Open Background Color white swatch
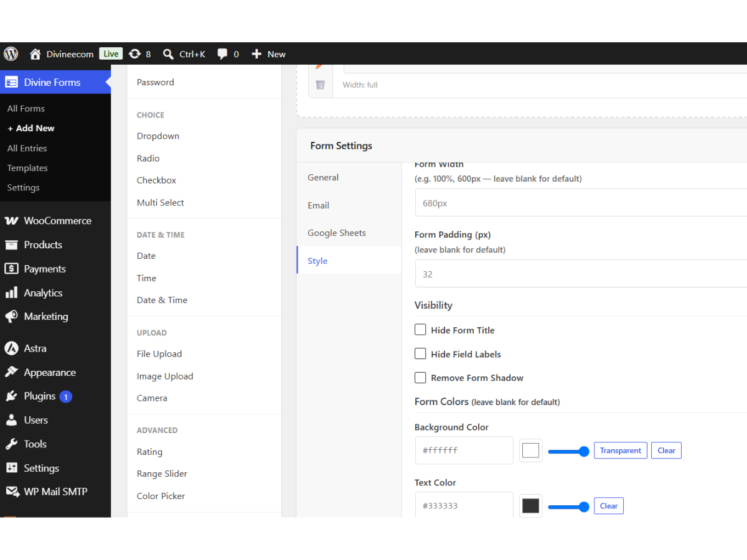747x560 pixels. 530,450
